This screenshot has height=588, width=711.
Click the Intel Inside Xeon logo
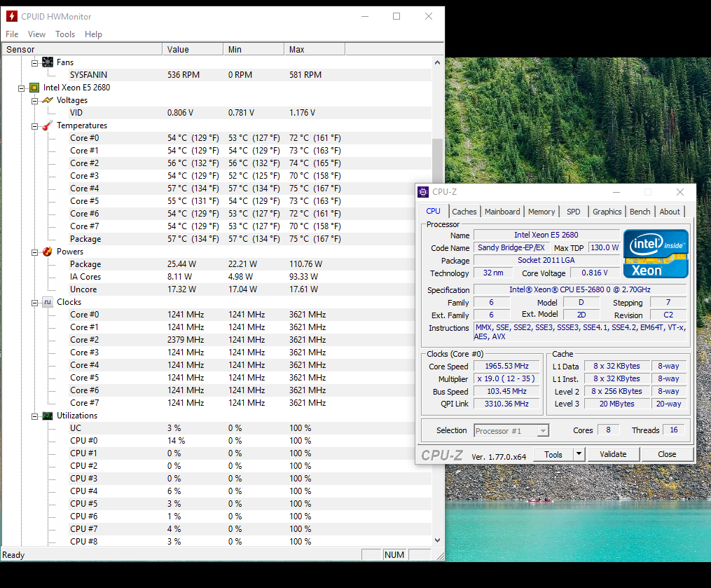point(656,254)
